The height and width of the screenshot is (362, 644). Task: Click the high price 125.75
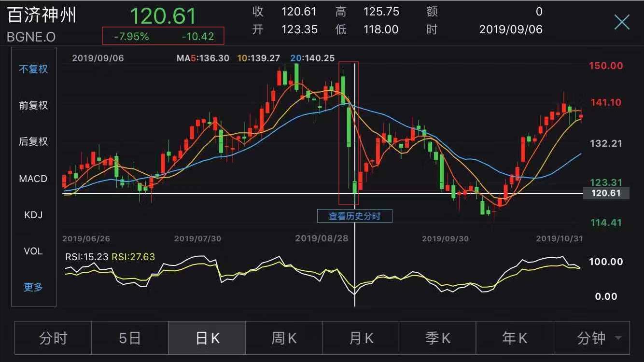pos(381,12)
